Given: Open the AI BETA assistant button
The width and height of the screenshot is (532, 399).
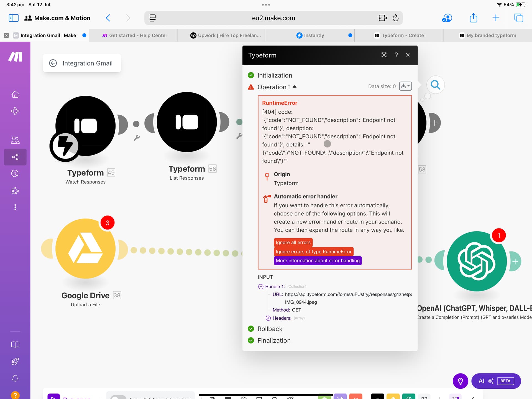Looking at the screenshot, I should click(x=496, y=381).
